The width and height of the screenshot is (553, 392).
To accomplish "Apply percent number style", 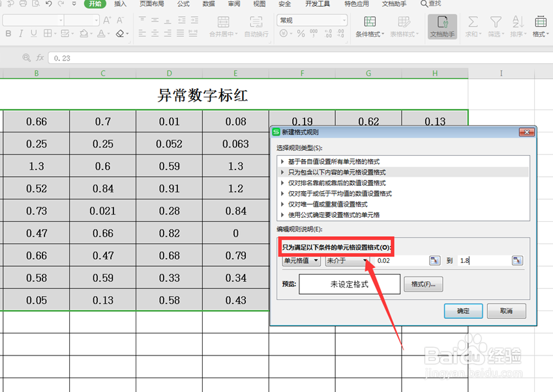I will [300, 33].
